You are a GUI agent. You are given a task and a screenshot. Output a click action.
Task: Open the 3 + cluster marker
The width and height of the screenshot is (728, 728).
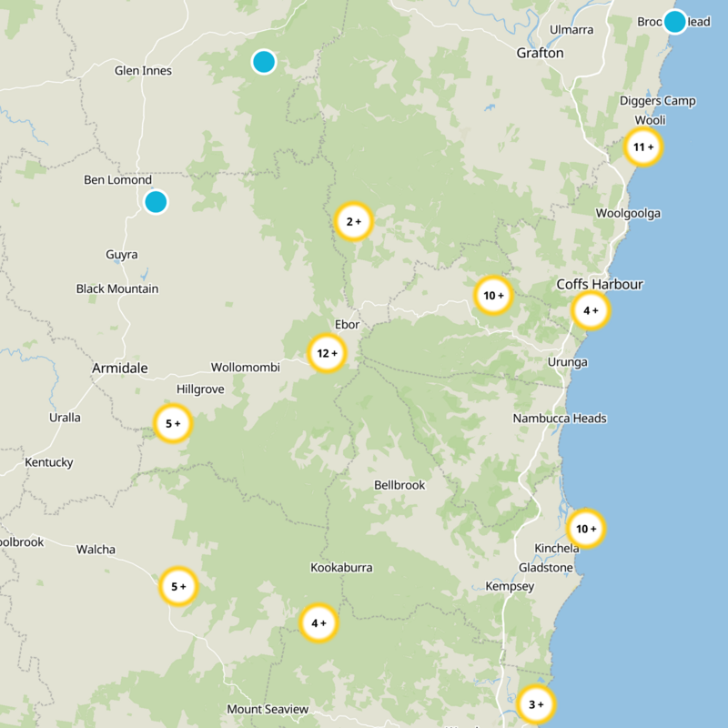(x=536, y=704)
